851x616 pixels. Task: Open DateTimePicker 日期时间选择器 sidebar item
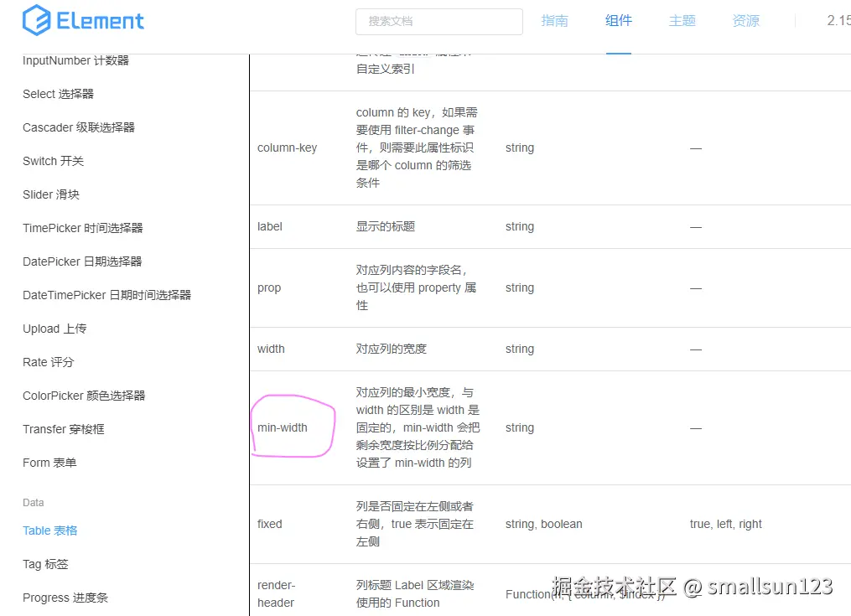tap(107, 295)
